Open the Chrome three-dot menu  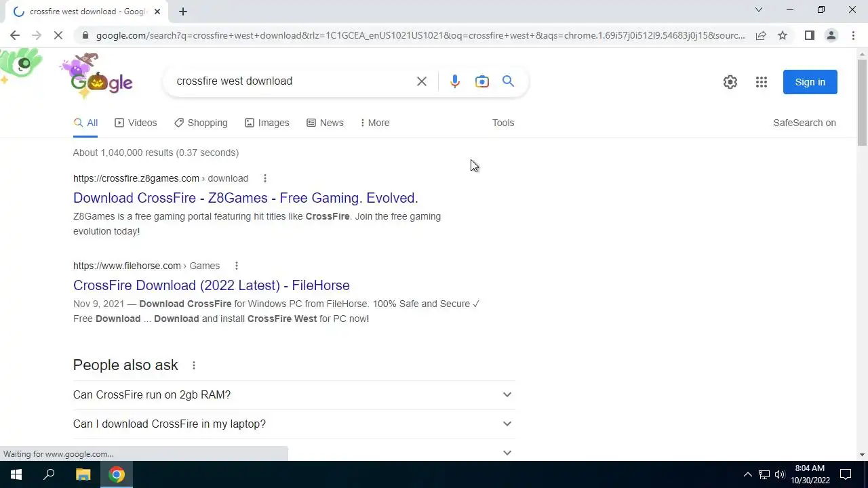(x=852, y=35)
